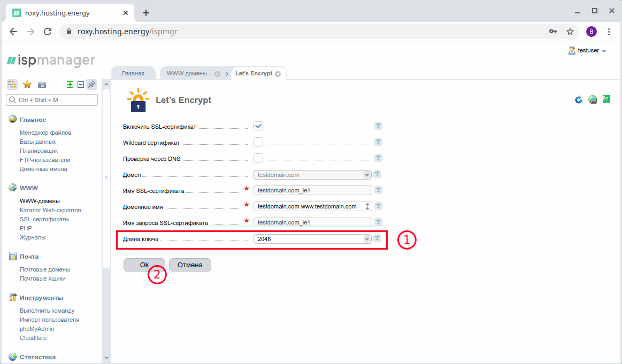The height and width of the screenshot is (364, 622).
Task: Click the sidebar scroll up arrow
Action: point(106,84)
